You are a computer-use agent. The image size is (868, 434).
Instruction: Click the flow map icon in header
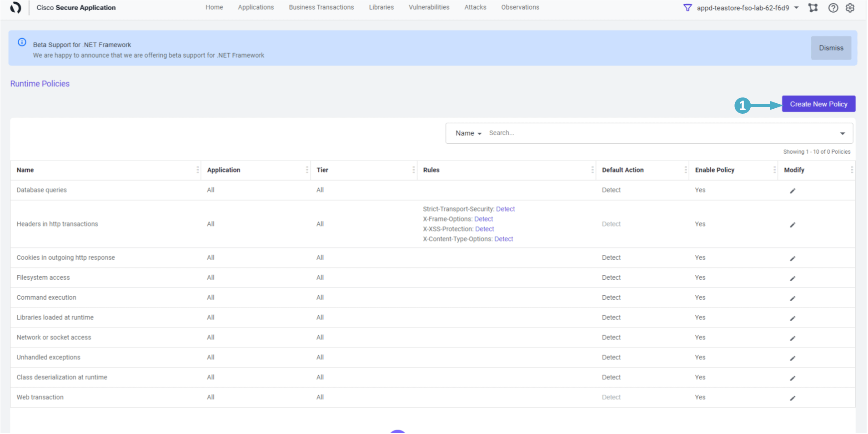pos(813,8)
